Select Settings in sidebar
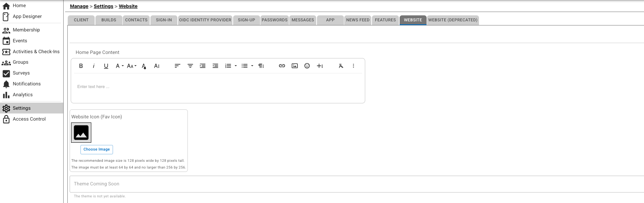The width and height of the screenshot is (644, 203). coord(31,108)
